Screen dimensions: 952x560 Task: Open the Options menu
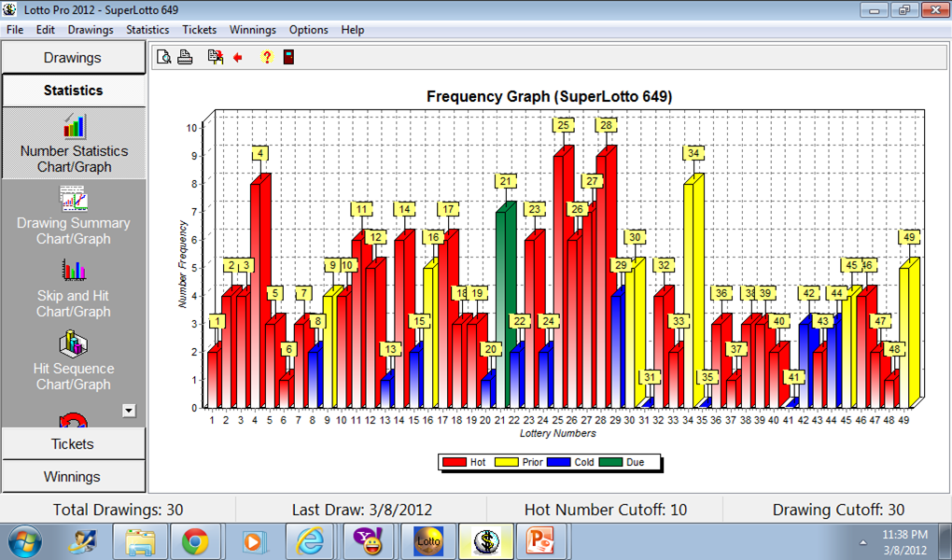click(308, 30)
